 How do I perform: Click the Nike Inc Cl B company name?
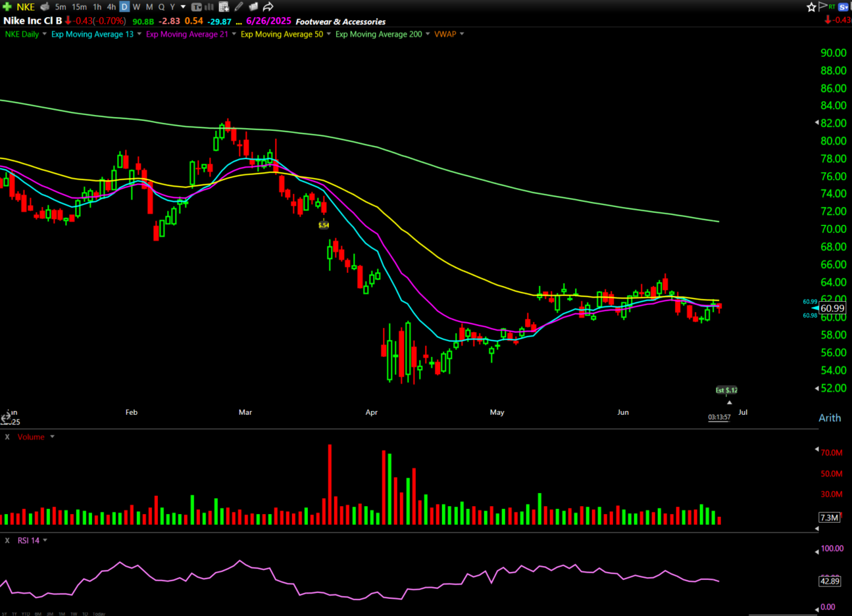click(32, 21)
